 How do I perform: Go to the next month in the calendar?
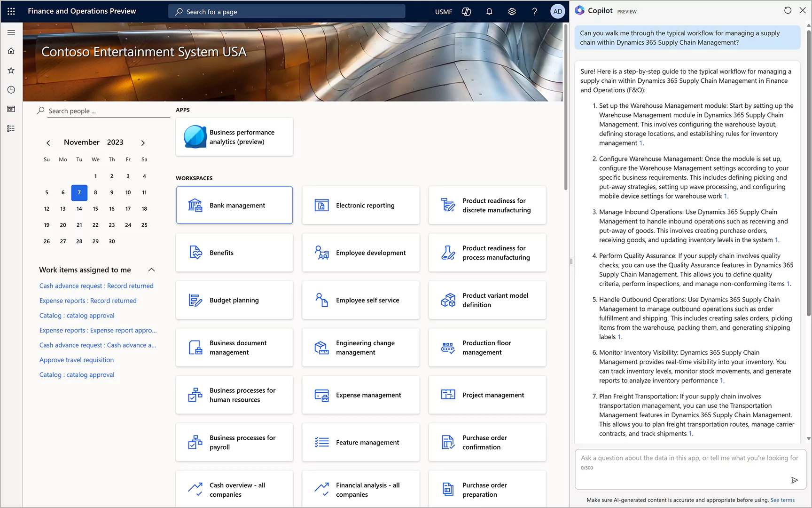pyautogui.click(x=143, y=143)
